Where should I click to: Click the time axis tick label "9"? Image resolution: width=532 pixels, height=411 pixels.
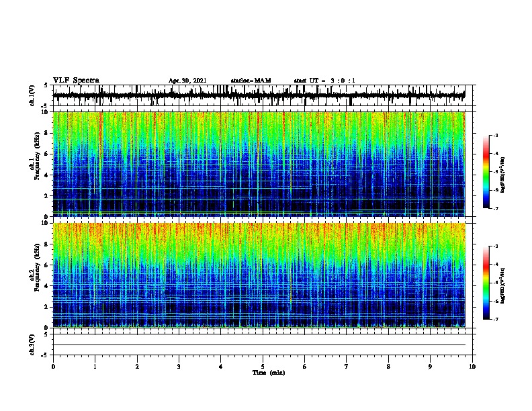tap(430, 367)
